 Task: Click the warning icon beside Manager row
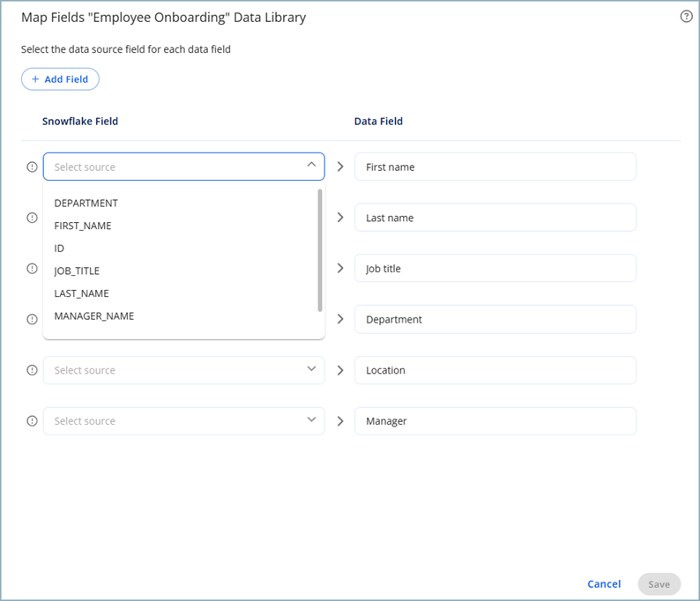[x=33, y=421]
